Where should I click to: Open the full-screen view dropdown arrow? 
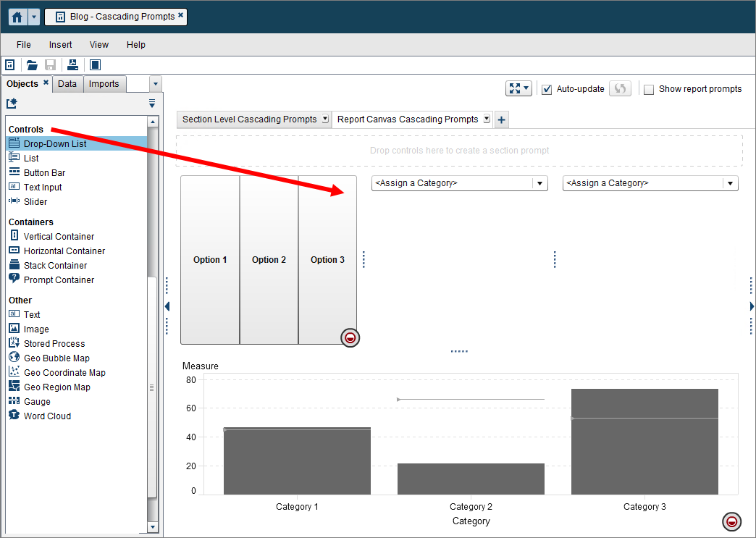[527, 88]
